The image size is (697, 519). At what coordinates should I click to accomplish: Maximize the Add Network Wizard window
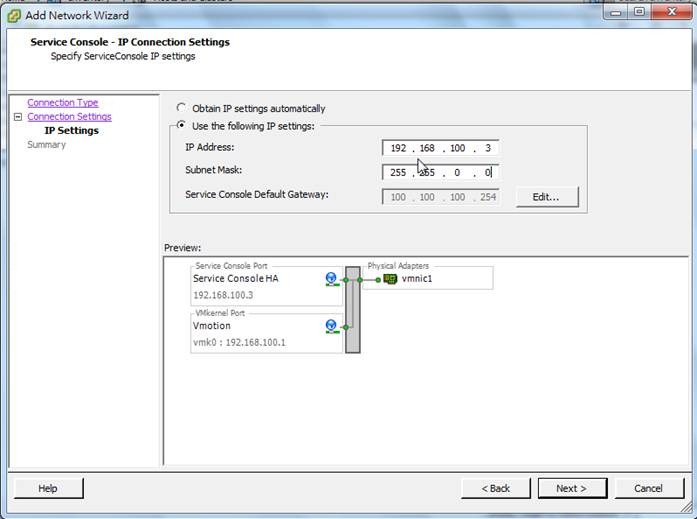639,12
